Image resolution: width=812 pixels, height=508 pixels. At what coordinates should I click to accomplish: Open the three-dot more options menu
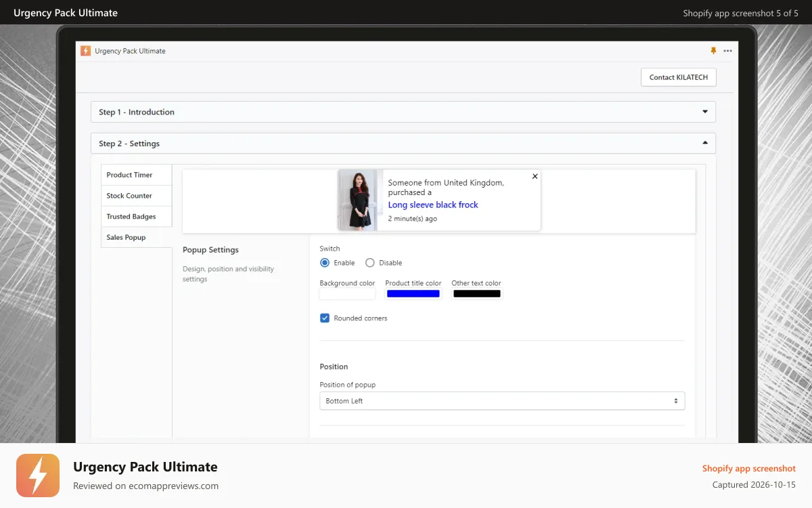tap(727, 51)
